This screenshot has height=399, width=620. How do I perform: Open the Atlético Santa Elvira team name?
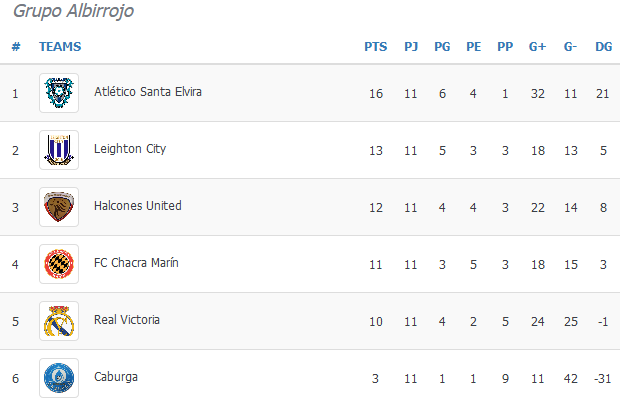click(x=148, y=92)
